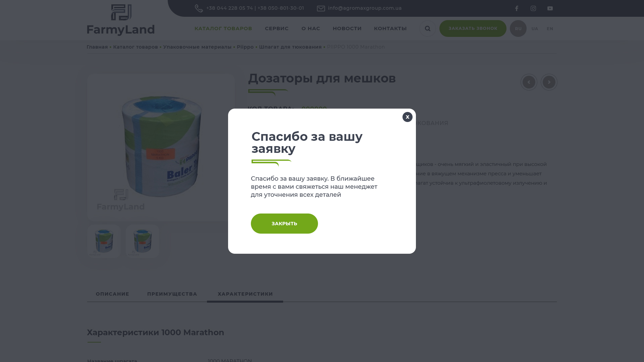Image resolution: width=644 pixels, height=362 pixels.
Task: Click Характеристики 1000 Marathon heading
Action: tap(156, 333)
